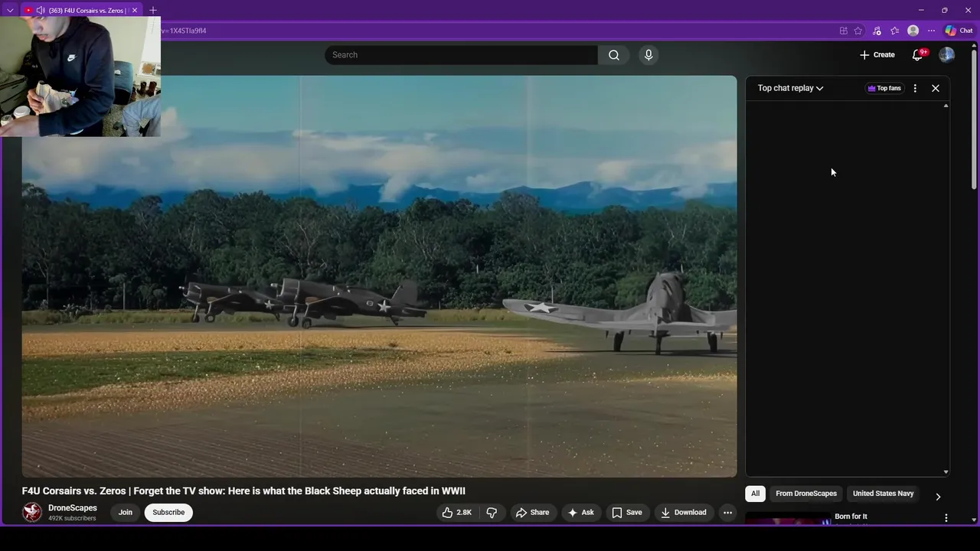Open a new browser tab
The height and width of the screenshot is (551, 980).
(x=153, y=11)
